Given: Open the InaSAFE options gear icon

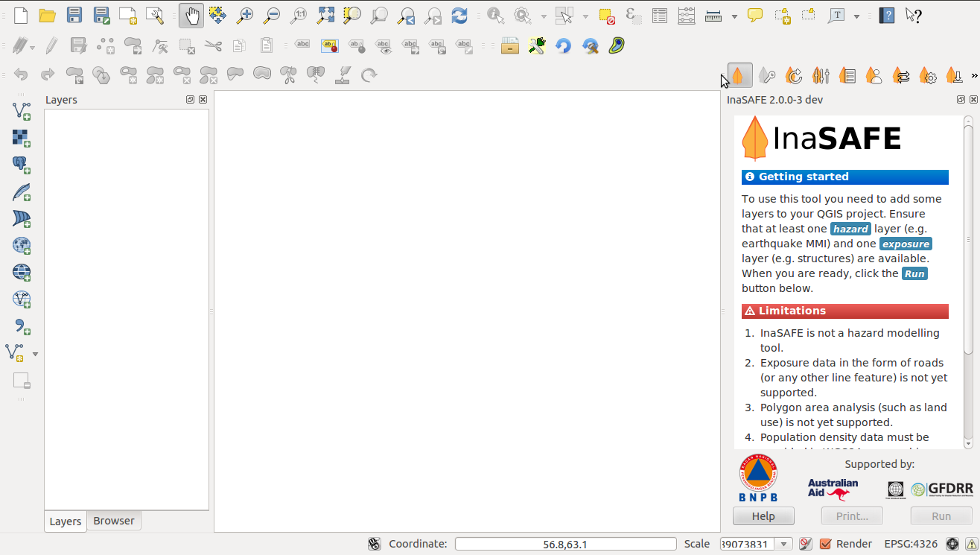Looking at the screenshot, I should click(928, 75).
